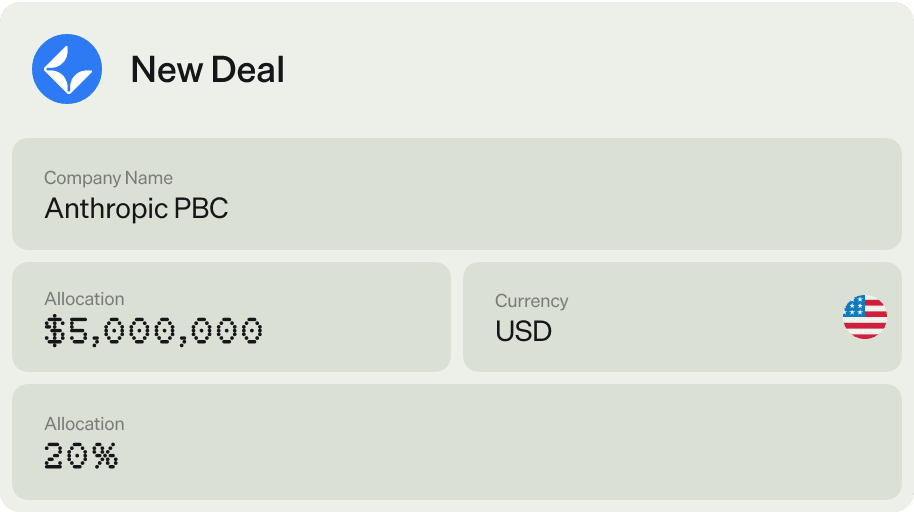The height and width of the screenshot is (512, 914).
Task: Click the "$5,000,000" value
Action: click(x=153, y=331)
